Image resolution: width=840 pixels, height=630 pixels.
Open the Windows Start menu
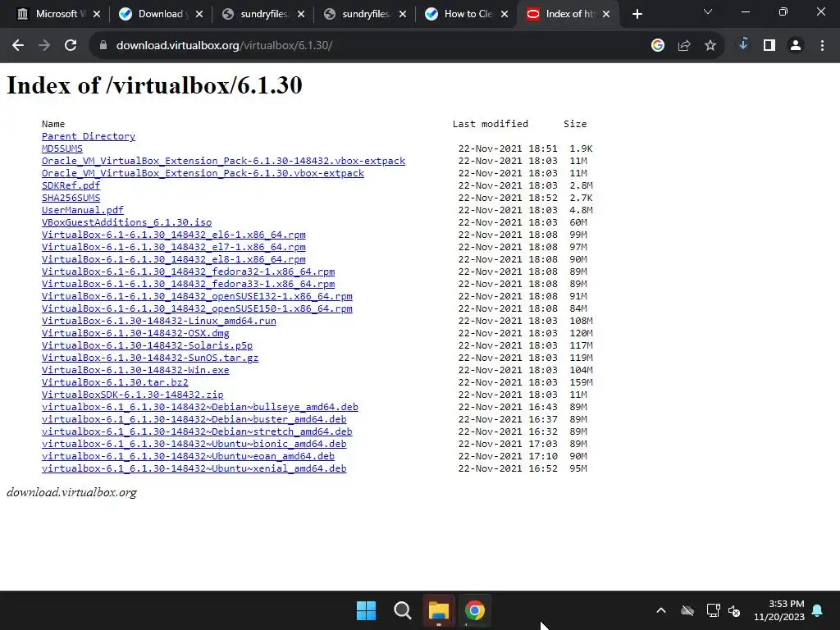(x=367, y=610)
